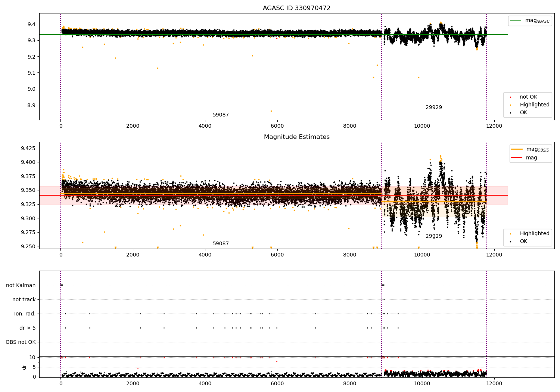Select the "not track" row label
The height and width of the screenshot is (392, 560).
(24, 300)
